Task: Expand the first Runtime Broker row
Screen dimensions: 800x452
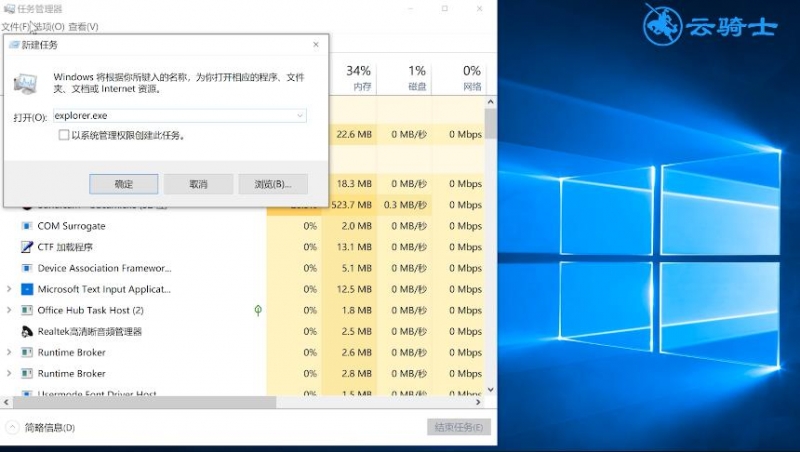Action: [9, 353]
